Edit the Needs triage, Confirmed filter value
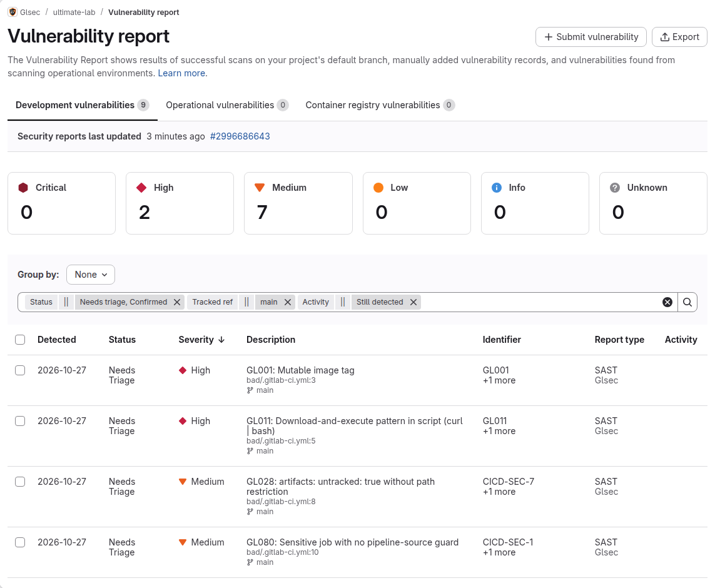Image resolution: width=715 pixels, height=588 pixels. coord(124,302)
